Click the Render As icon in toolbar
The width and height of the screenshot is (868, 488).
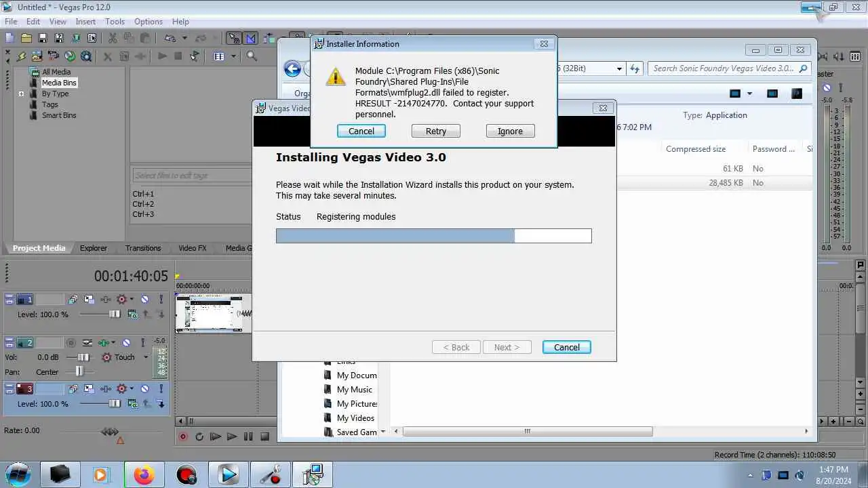75,38
